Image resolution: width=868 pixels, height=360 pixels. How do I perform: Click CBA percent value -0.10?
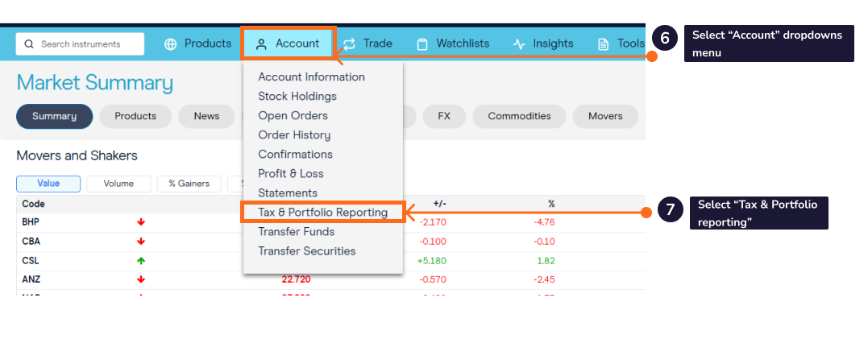(543, 242)
